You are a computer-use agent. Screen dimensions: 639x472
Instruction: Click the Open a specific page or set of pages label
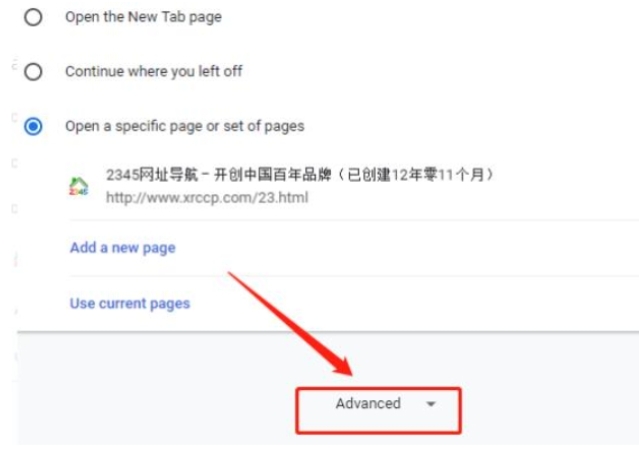point(185,126)
